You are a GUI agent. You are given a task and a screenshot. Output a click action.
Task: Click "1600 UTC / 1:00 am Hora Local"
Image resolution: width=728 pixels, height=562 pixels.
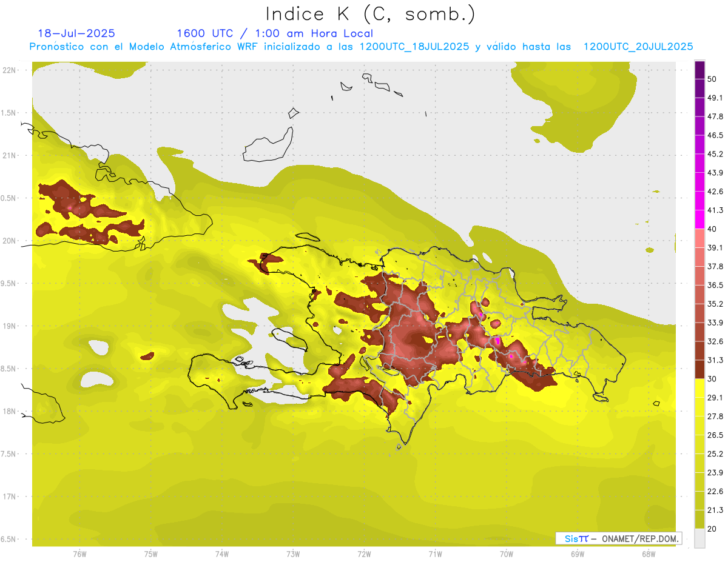(x=275, y=33)
